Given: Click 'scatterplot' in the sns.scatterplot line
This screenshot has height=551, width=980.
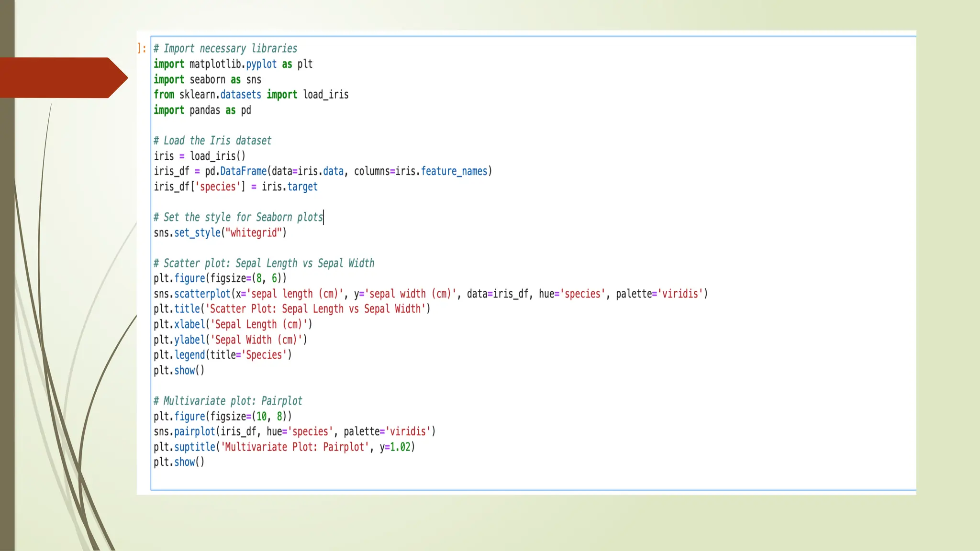Looking at the screenshot, I should [202, 294].
